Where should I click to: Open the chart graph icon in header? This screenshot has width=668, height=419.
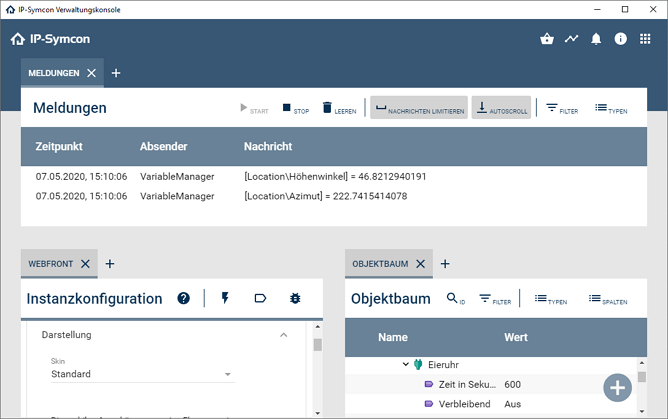[x=571, y=40]
